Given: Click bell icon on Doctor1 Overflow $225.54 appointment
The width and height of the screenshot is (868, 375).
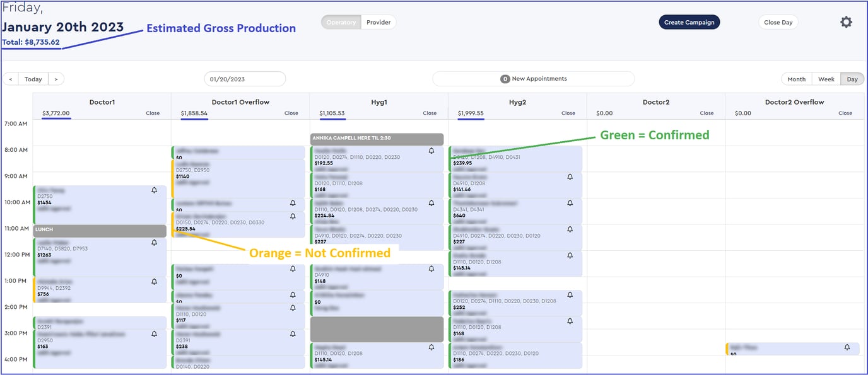Looking at the screenshot, I should [x=293, y=216].
